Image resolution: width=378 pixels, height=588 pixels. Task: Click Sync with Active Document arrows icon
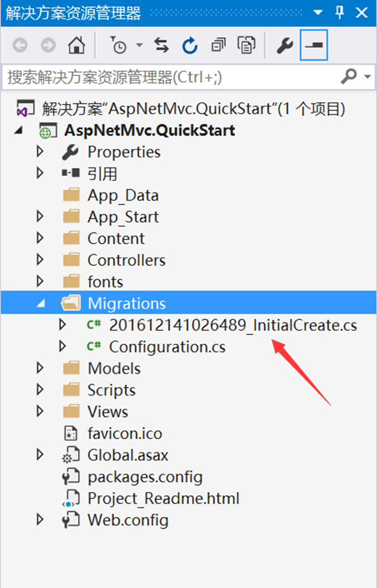(x=162, y=46)
